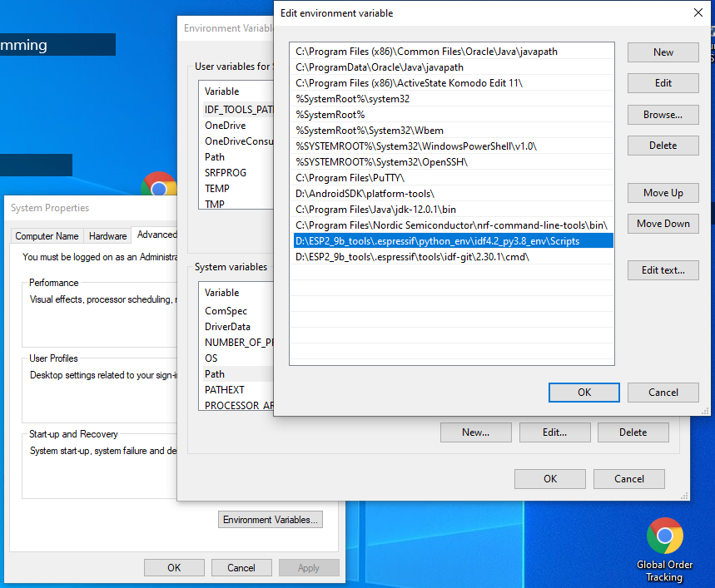Click Delete under system variables list
The height and width of the screenshot is (588, 715).
point(633,432)
